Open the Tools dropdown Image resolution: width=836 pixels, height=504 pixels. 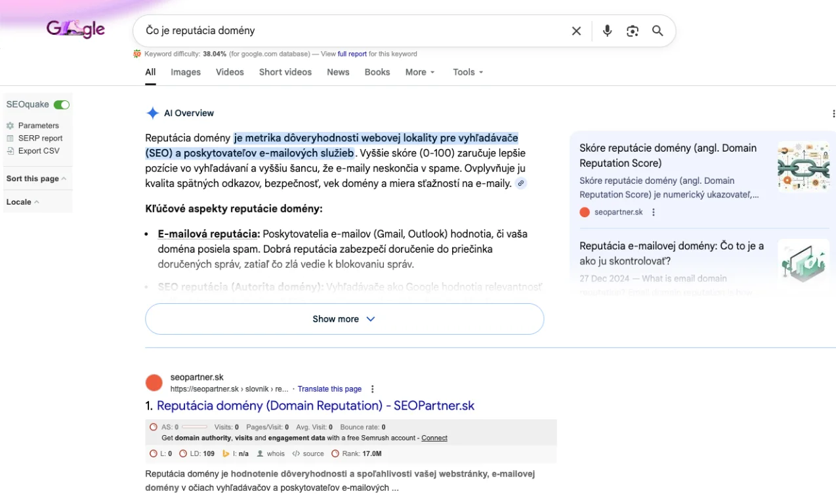[x=468, y=72]
